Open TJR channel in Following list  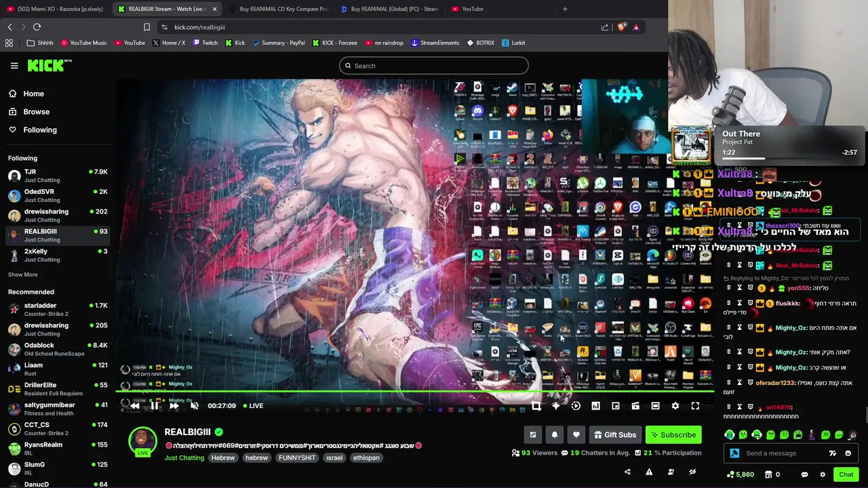(58, 176)
